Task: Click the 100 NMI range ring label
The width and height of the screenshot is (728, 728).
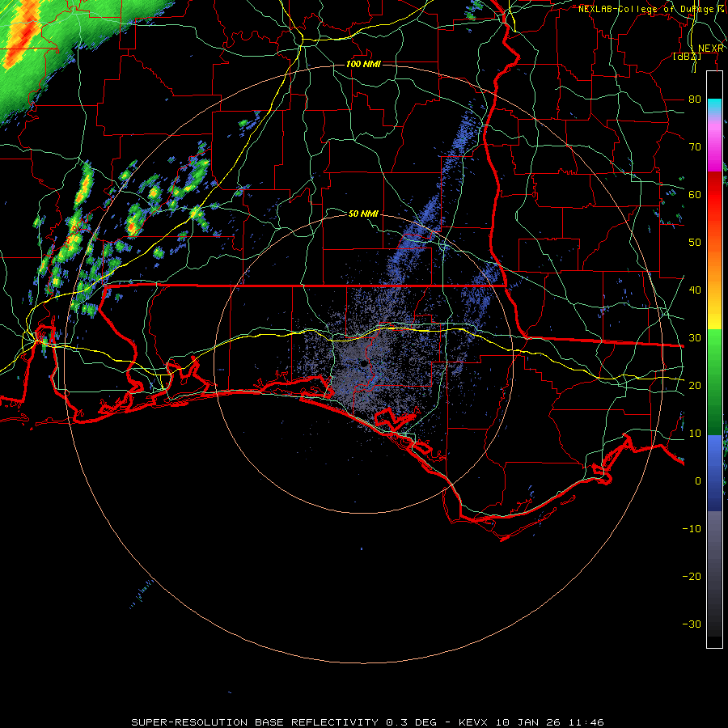Action: coord(363,64)
